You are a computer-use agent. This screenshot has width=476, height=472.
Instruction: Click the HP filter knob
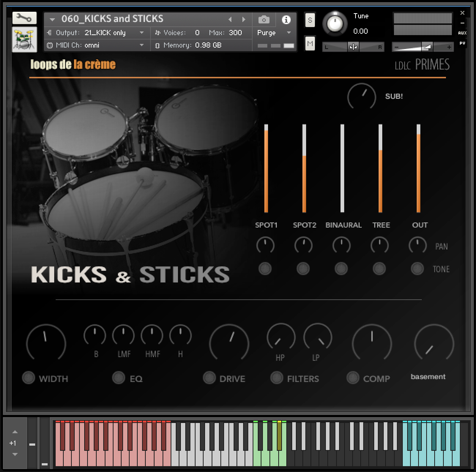pos(281,337)
